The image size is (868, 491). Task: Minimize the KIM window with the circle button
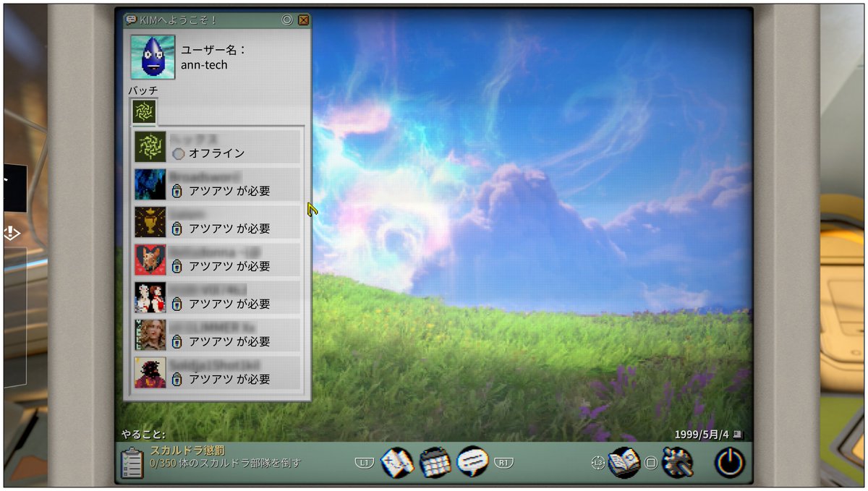(x=287, y=20)
